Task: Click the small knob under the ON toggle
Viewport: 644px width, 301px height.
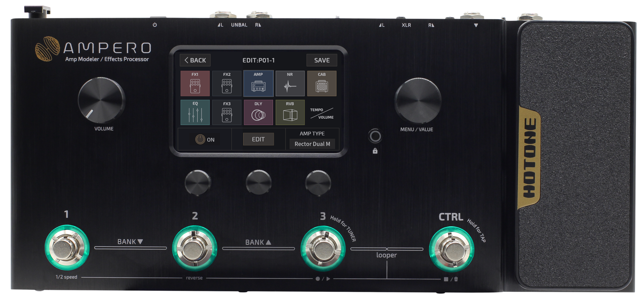Action: coord(198,183)
